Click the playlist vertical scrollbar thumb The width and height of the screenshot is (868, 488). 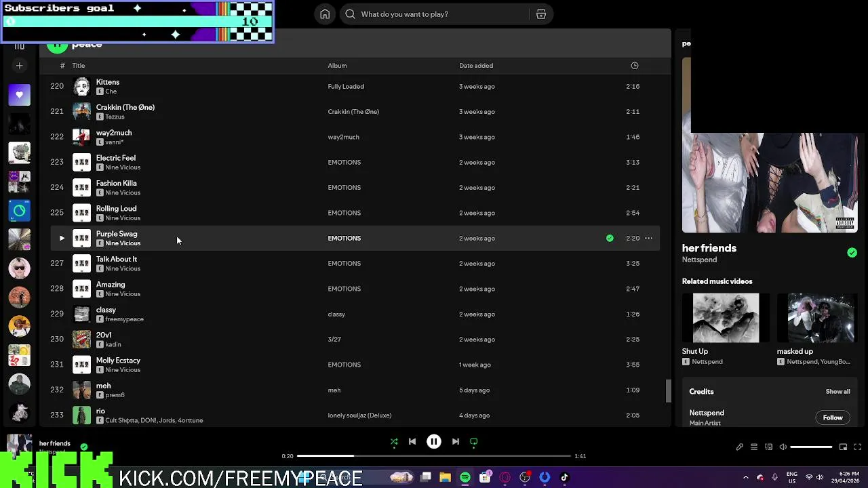(x=668, y=391)
